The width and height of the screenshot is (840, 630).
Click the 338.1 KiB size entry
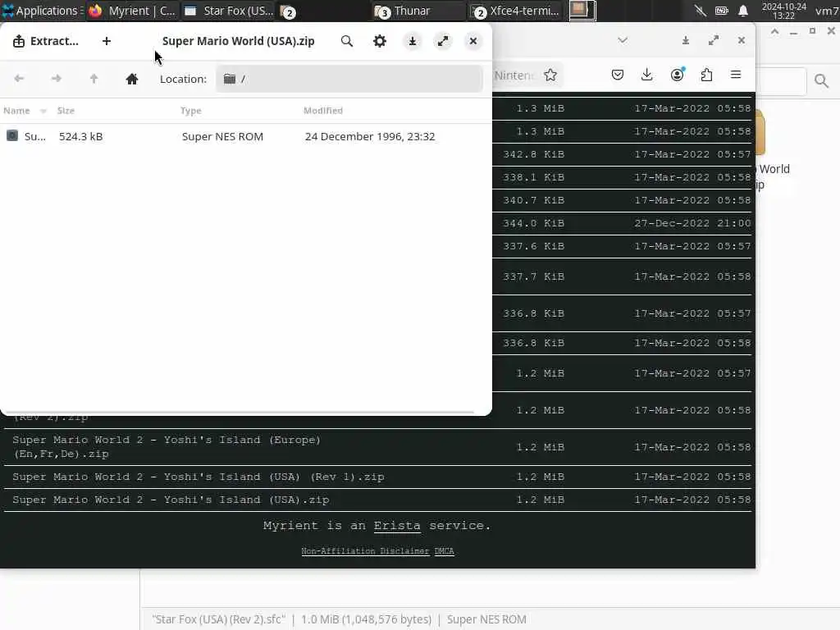(x=533, y=177)
